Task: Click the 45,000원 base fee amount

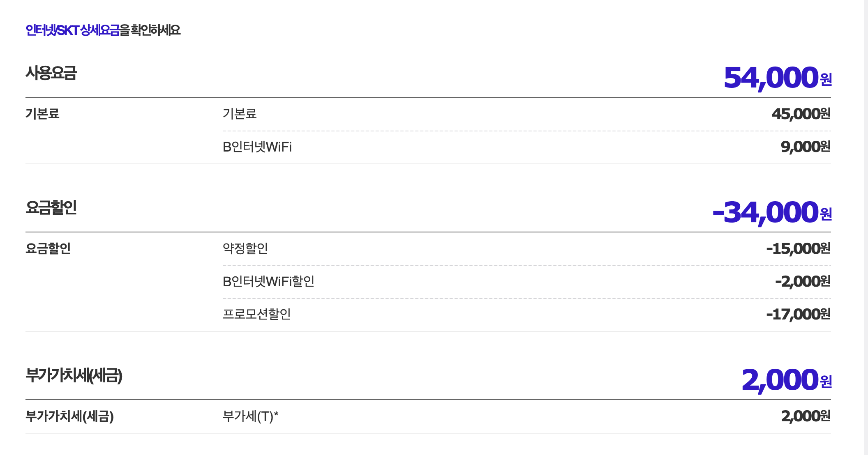Action: click(801, 114)
